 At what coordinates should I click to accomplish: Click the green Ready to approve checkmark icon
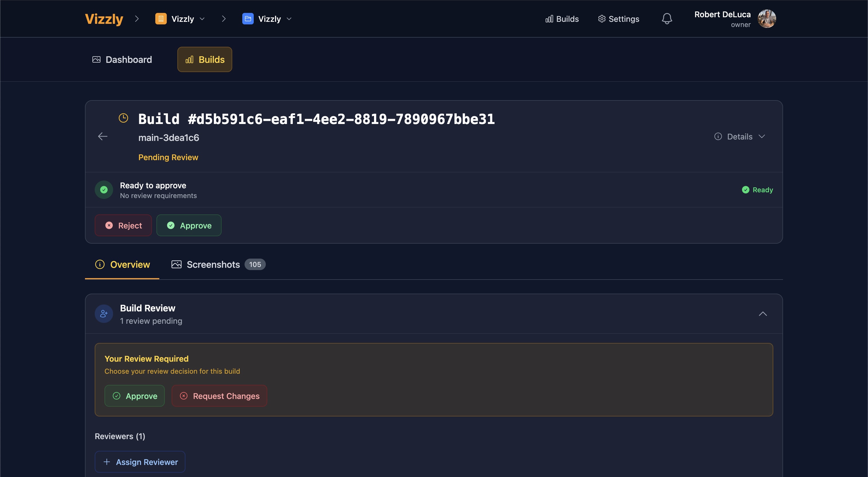click(104, 190)
